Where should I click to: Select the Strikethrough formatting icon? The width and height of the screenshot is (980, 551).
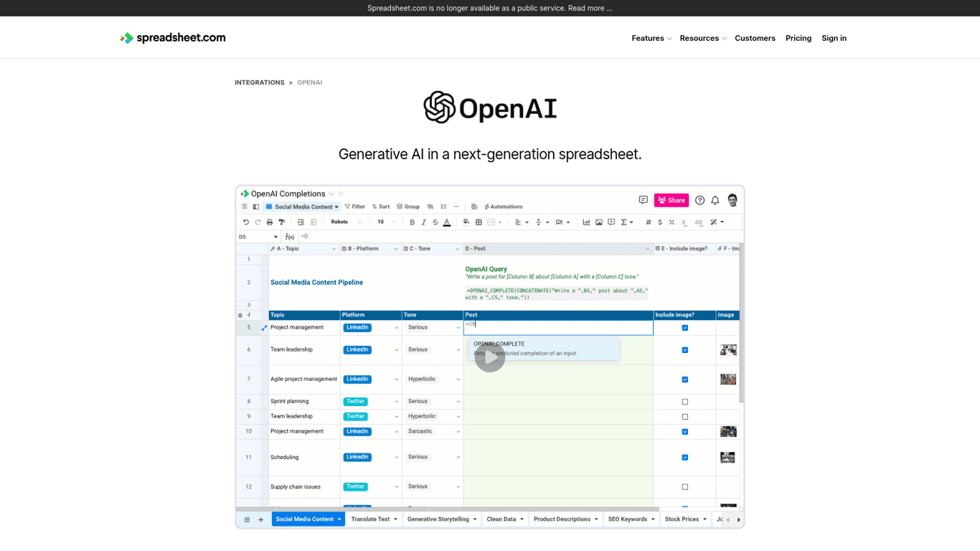tap(435, 222)
